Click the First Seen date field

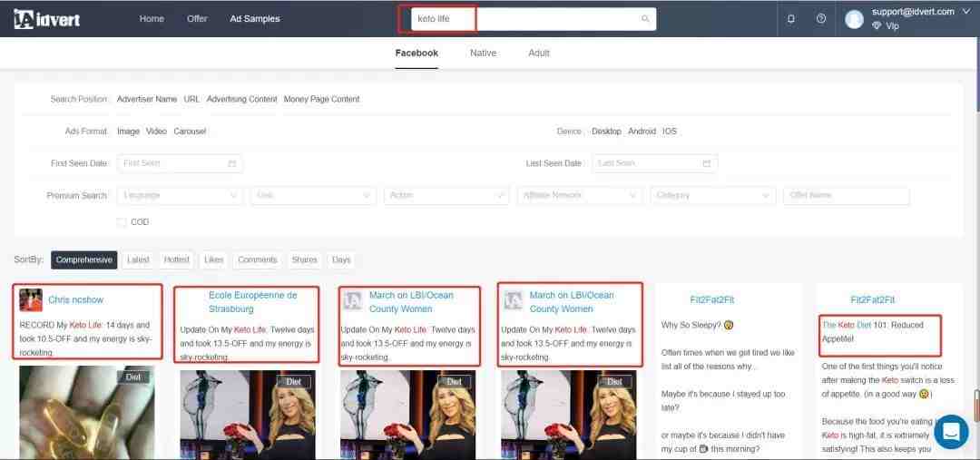[180, 163]
